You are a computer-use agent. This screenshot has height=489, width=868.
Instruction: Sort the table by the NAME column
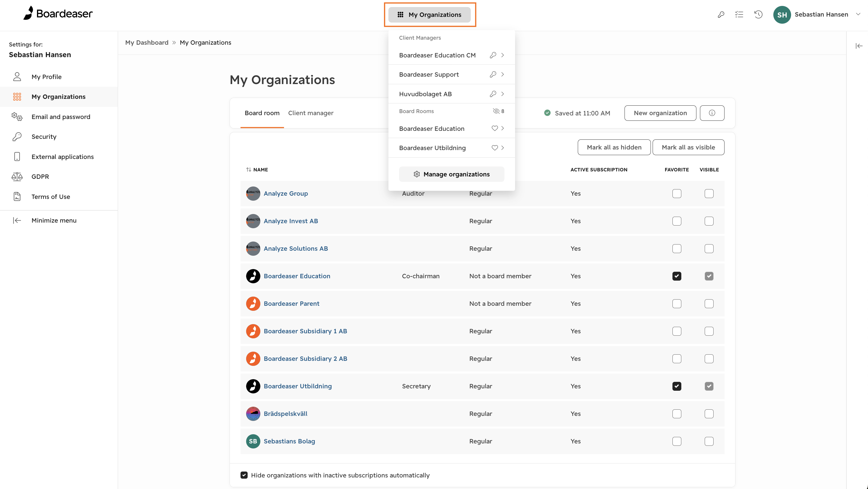coord(257,170)
